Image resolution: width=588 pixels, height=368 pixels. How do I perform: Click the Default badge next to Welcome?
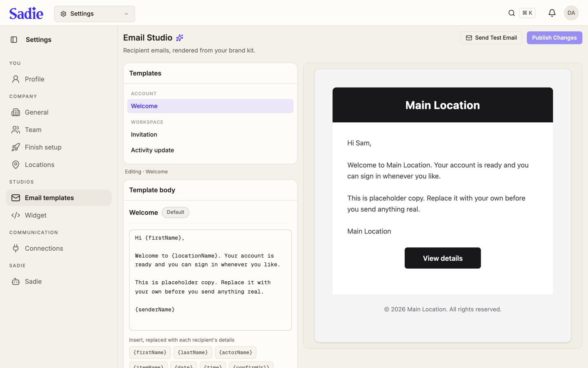175,212
